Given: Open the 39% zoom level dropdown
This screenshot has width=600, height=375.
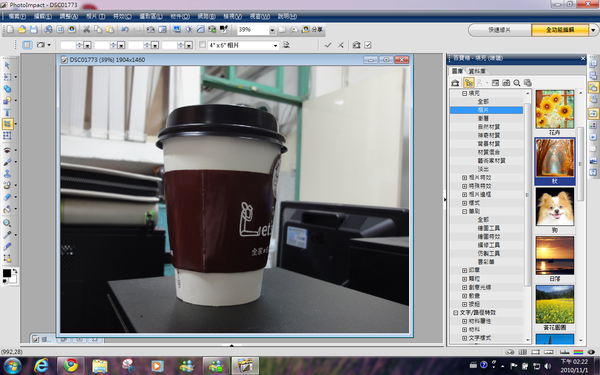Looking at the screenshot, I should click(272, 30).
